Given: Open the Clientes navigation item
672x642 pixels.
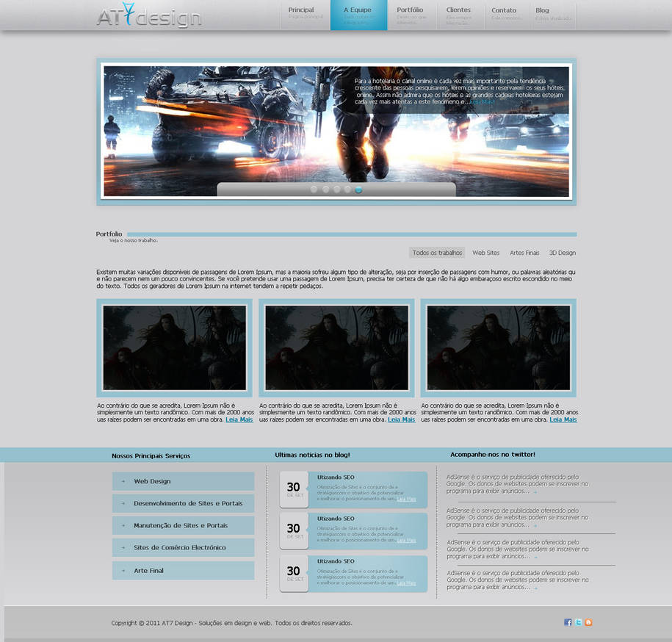Looking at the screenshot, I should [460, 15].
